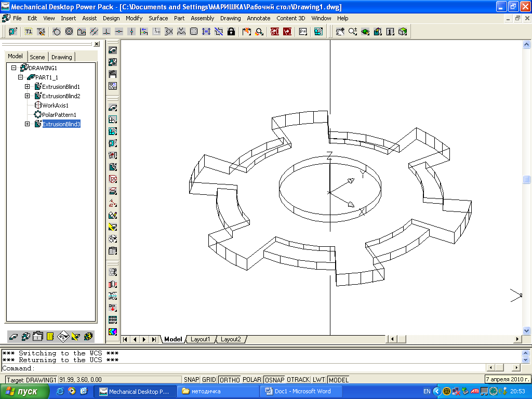The image size is (532, 399).
Task: Click the drawing layout mode icon in left toolbar
Action: click(113, 86)
